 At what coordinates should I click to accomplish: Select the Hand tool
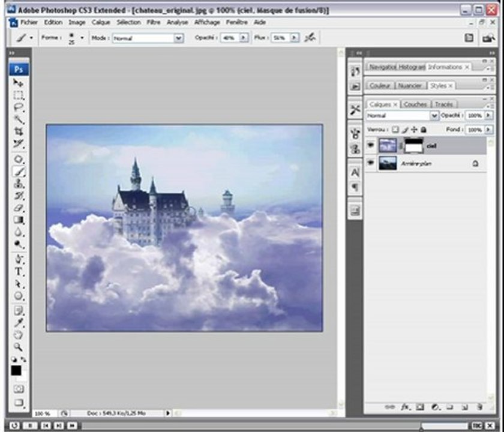point(19,335)
